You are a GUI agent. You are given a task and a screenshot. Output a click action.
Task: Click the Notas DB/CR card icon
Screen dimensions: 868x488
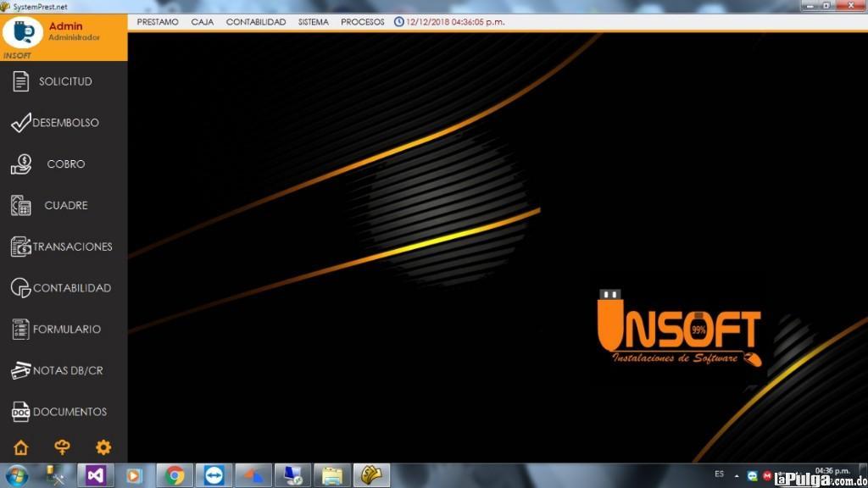point(20,371)
